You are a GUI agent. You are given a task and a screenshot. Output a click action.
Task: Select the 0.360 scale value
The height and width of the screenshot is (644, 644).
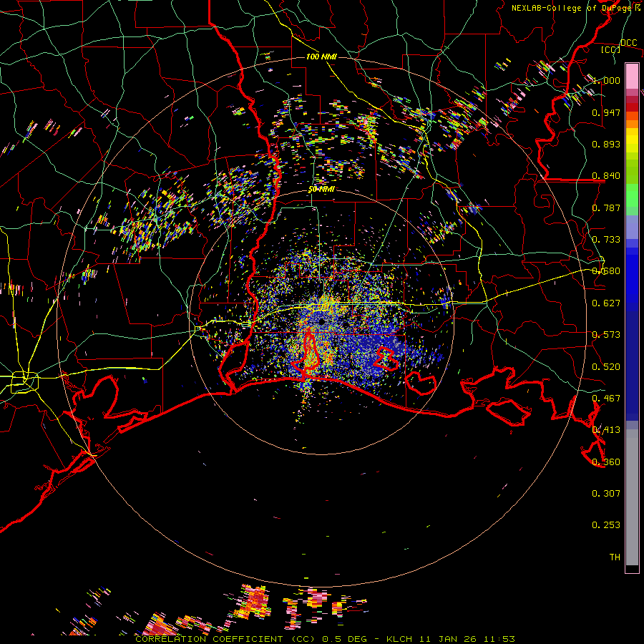click(606, 462)
